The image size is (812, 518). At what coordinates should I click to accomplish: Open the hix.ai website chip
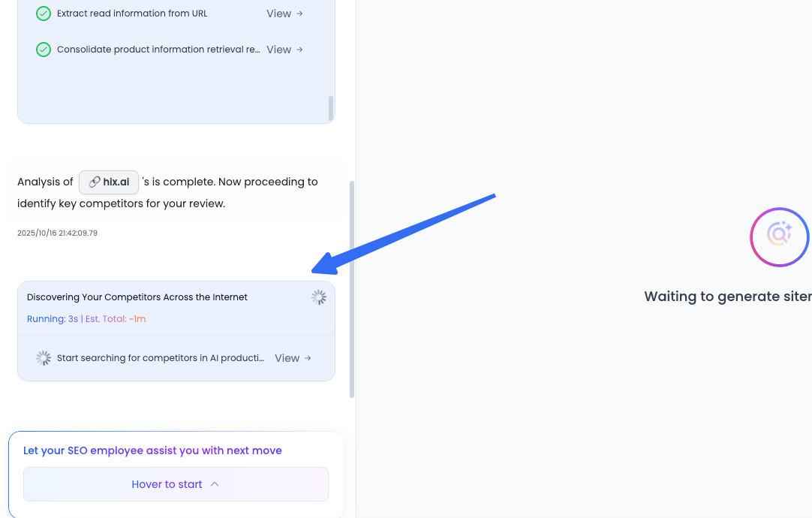click(110, 182)
